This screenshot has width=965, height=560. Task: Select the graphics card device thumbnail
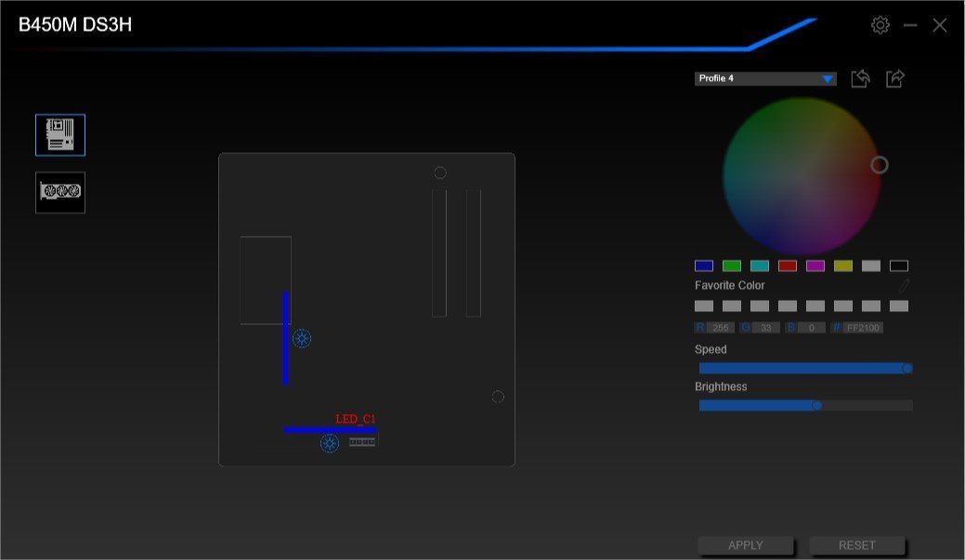point(60,192)
